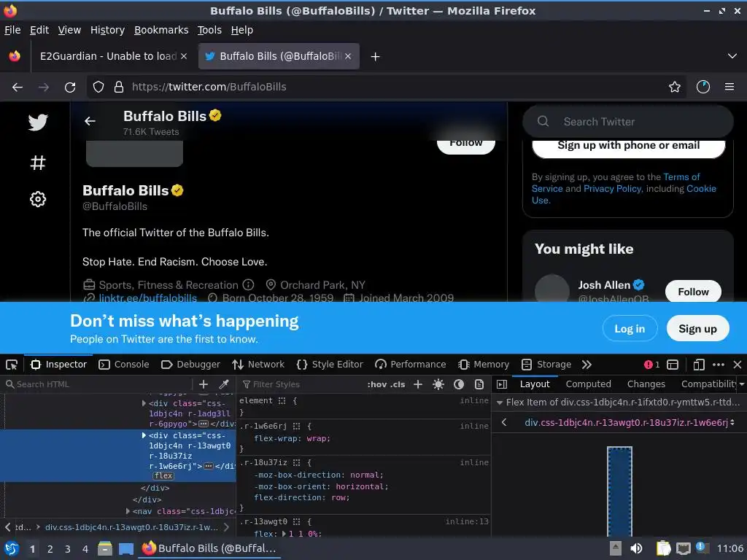747x560 pixels.
Task: Open a new browser tab
Action: tap(376, 57)
